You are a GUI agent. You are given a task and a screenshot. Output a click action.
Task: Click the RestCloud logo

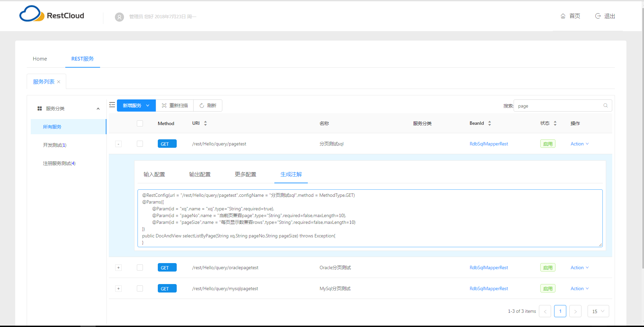pyautogui.click(x=52, y=14)
